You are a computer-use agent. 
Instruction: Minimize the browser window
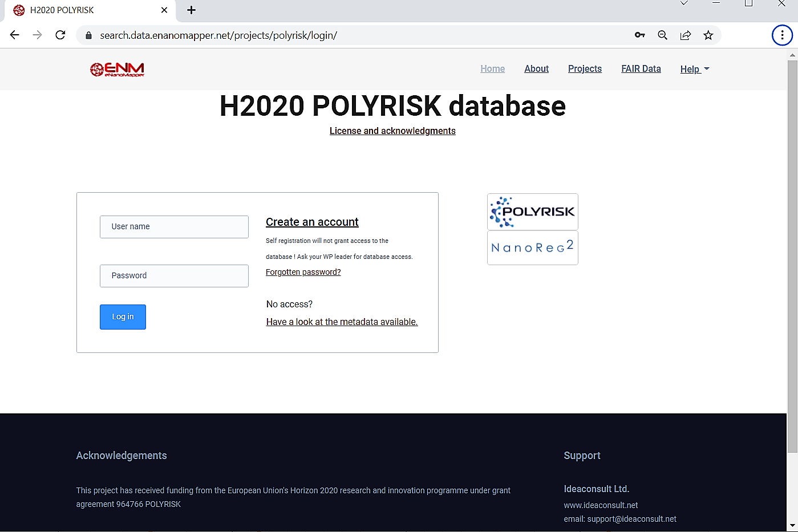[716, 3]
